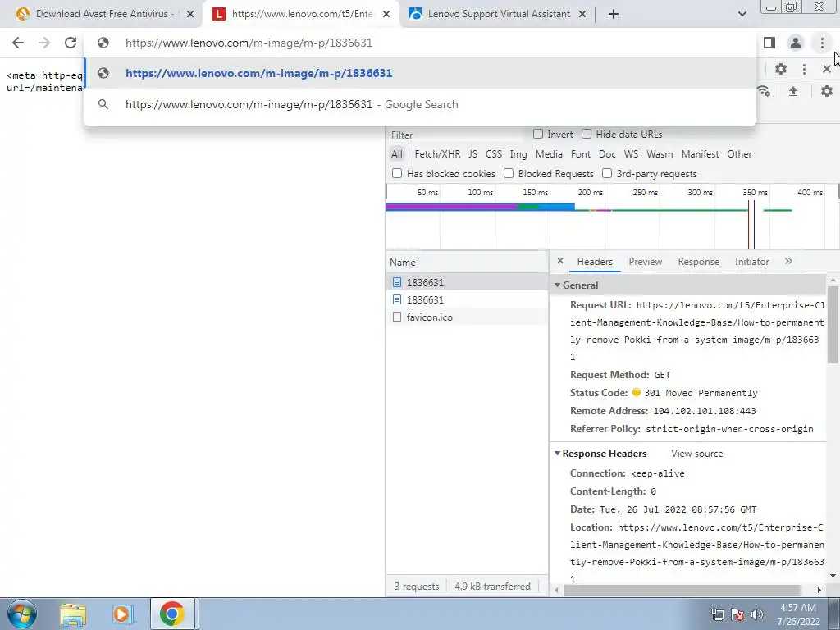Screen dimensions: 840x630
Task: Click the timeline overview waterfall bar
Action: pyautogui.click(x=480, y=207)
